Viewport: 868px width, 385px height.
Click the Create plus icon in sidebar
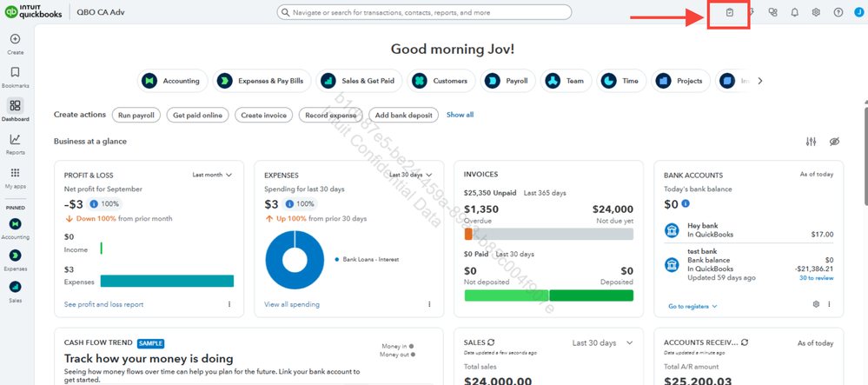coord(15,40)
